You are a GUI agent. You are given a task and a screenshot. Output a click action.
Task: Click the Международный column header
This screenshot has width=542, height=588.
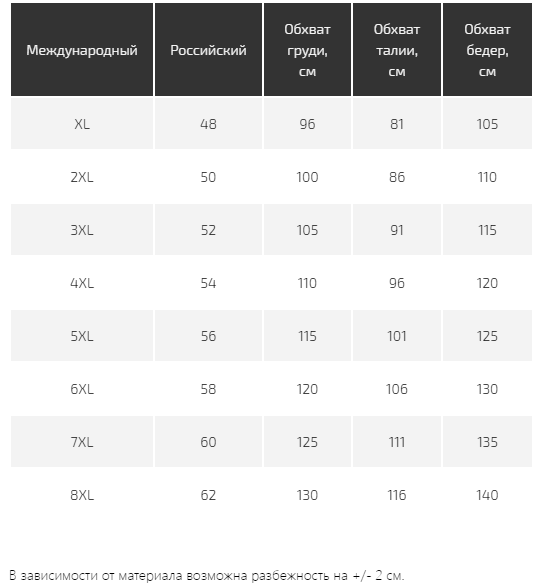click(x=82, y=50)
